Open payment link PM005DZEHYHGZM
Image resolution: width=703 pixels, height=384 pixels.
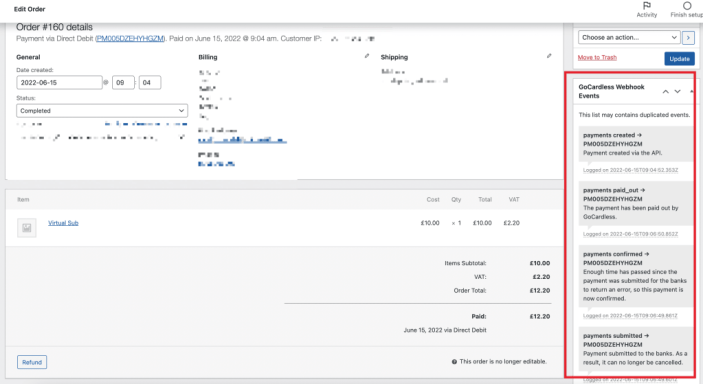tap(130, 39)
